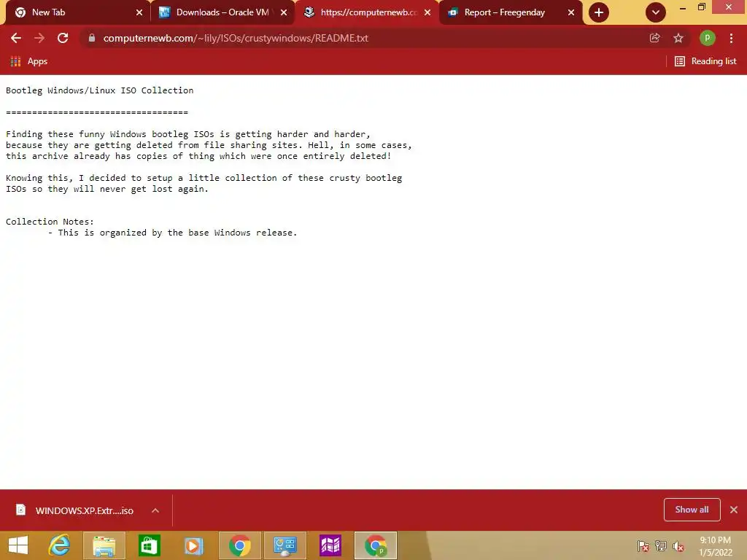747x560 pixels.
Task: Close the downloads bar
Action: click(734, 510)
